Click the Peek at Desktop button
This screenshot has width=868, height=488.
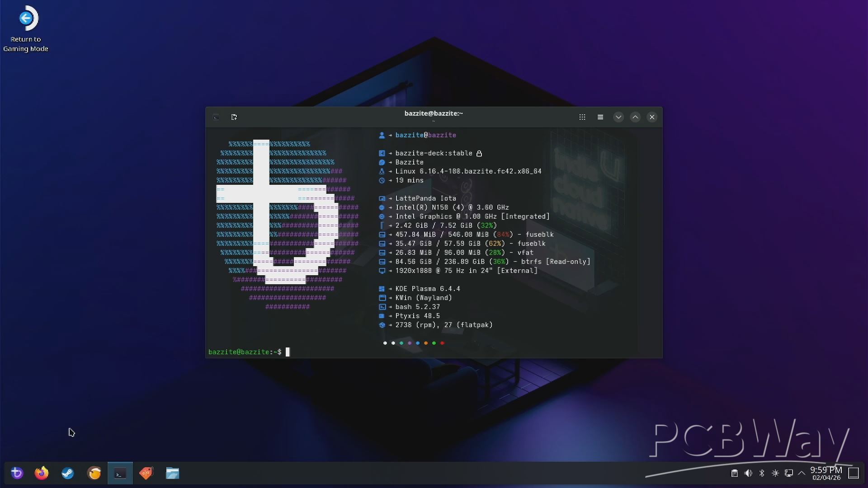(854, 473)
